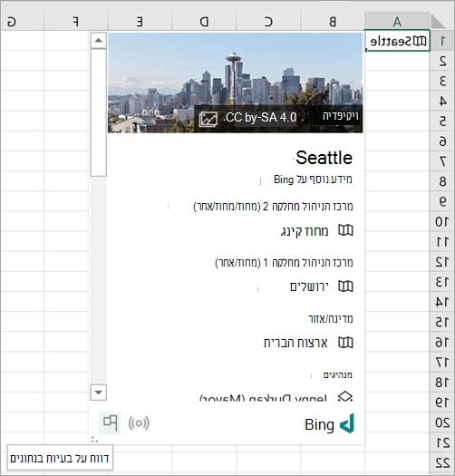Viewport: 455px width, 476px height.
Task: Select column F header
Action: (x=76, y=22)
